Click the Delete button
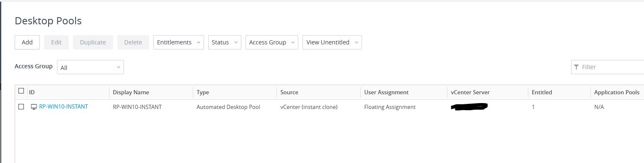This screenshot has width=644, height=163. coord(133,42)
